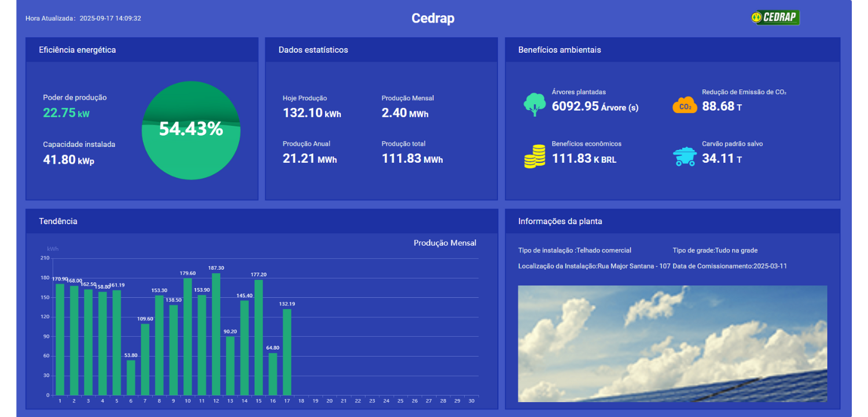
Task: Click the Dados estatísticos panel header
Action: pyautogui.click(x=313, y=50)
